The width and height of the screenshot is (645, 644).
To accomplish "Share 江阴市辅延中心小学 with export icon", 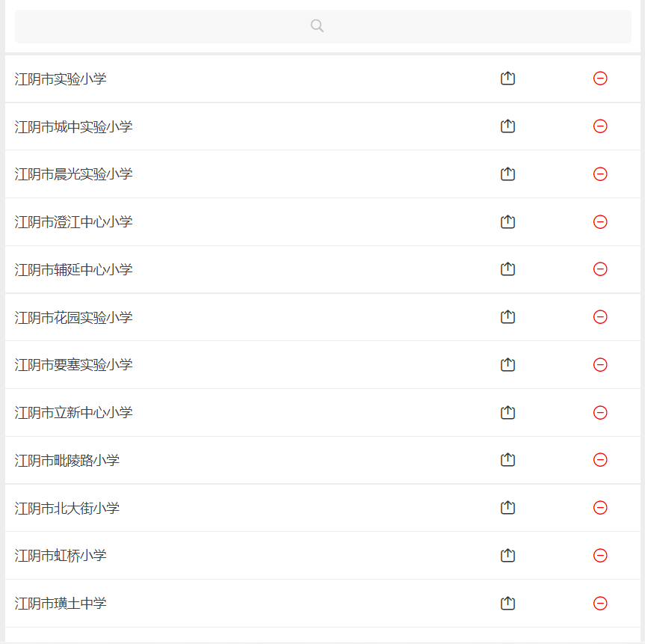I will pos(507,269).
